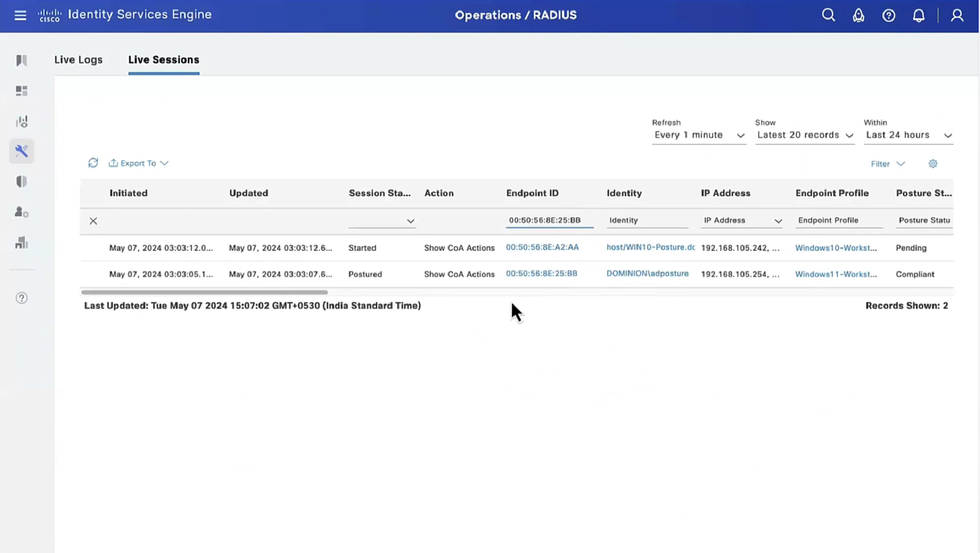
Task: Open the user account profile icon
Action: click(957, 15)
